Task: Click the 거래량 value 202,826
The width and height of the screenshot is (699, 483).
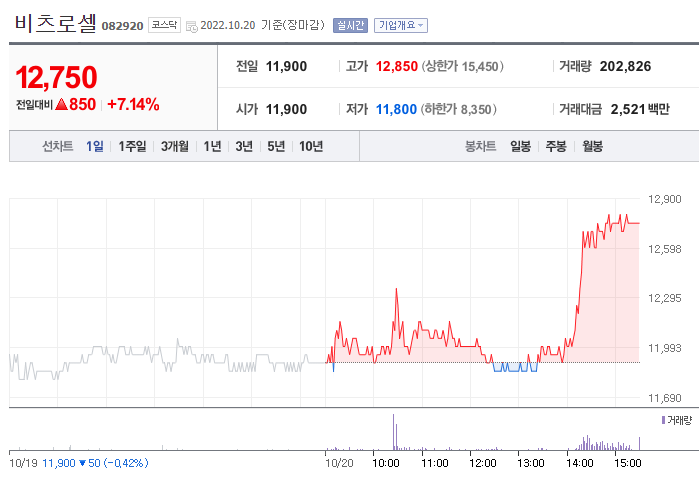Action: (625, 66)
